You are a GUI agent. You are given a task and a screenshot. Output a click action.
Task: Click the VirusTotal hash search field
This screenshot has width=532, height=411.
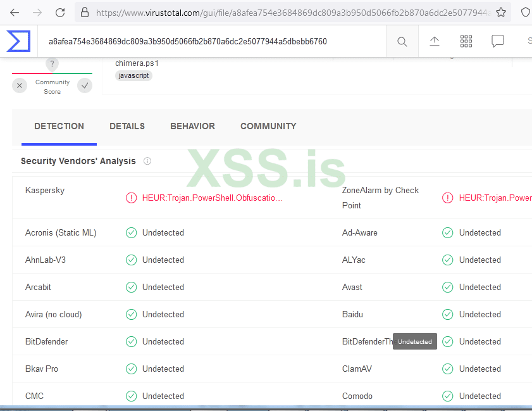pos(212,41)
